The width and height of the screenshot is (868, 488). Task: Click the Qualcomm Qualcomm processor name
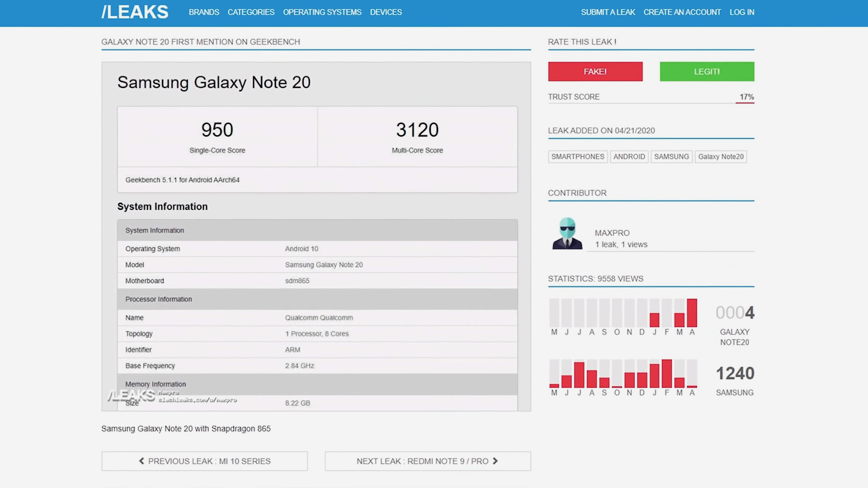point(319,318)
